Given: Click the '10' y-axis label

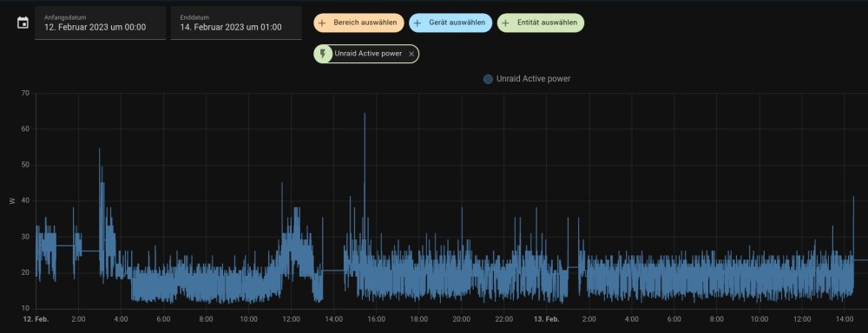Looking at the screenshot, I should click(25, 308).
